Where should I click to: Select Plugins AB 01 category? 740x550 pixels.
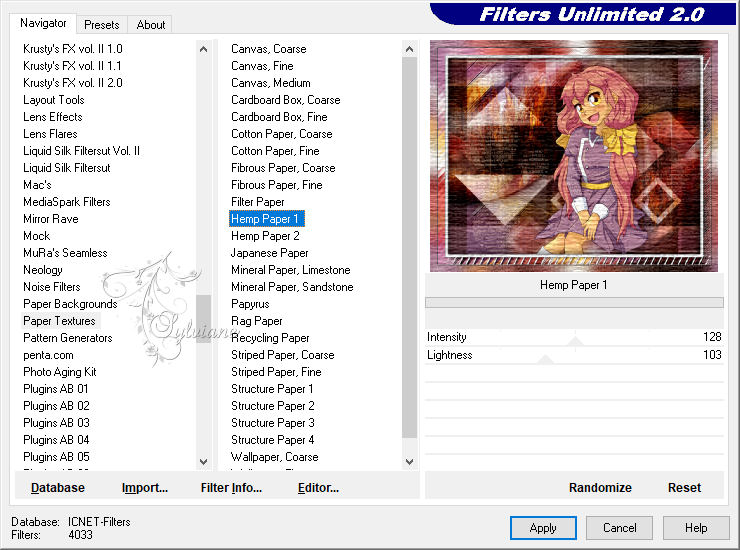pyautogui.click(x=56, y=389)
